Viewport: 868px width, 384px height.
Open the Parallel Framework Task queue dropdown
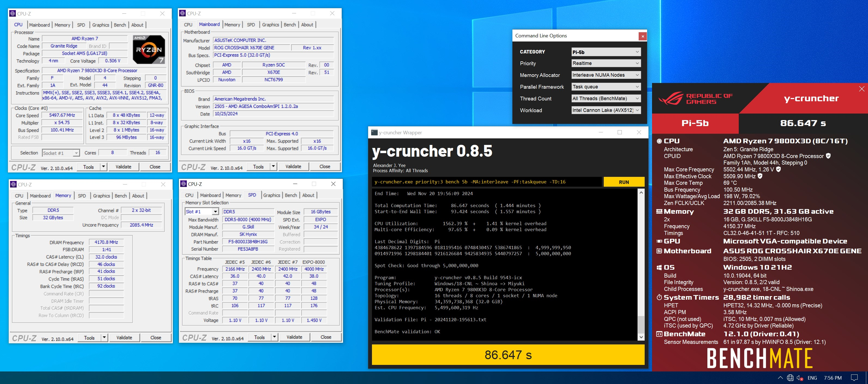point(606,87)
